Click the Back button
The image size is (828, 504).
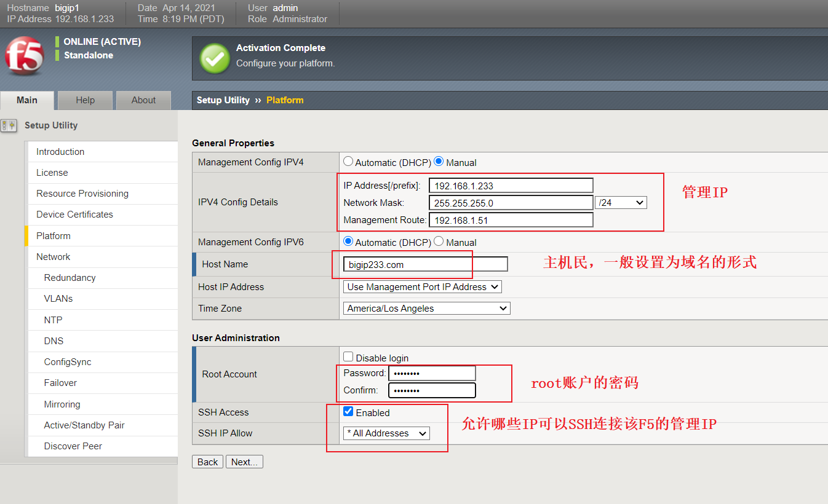pos(207,461)
